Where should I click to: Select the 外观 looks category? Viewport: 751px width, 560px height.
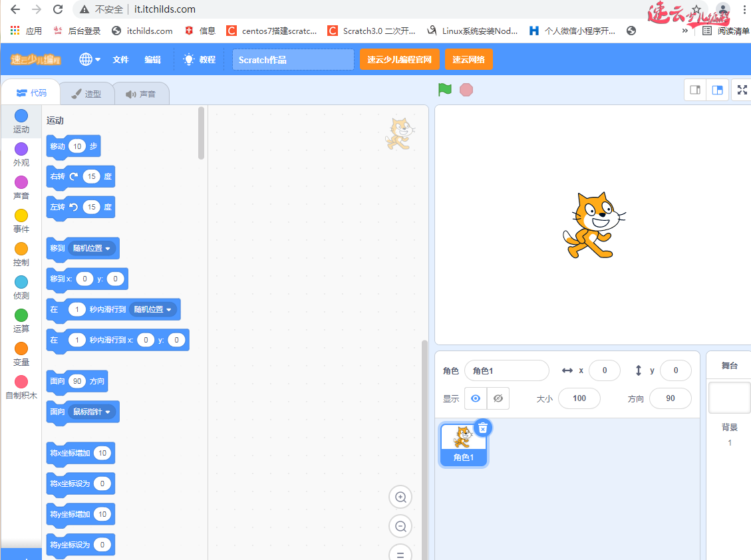point(21,155)
